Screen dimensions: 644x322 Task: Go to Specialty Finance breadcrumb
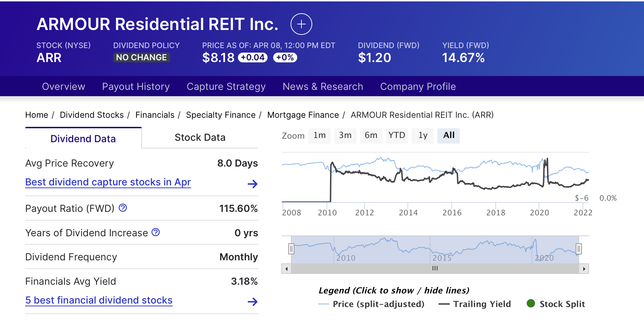[221, 115]
